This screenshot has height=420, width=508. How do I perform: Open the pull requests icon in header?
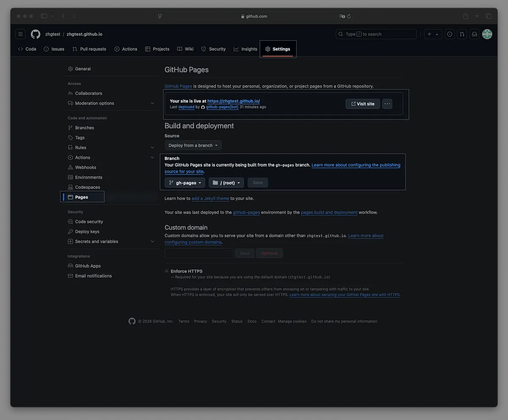pyautogui.click(x=462, y=34)
